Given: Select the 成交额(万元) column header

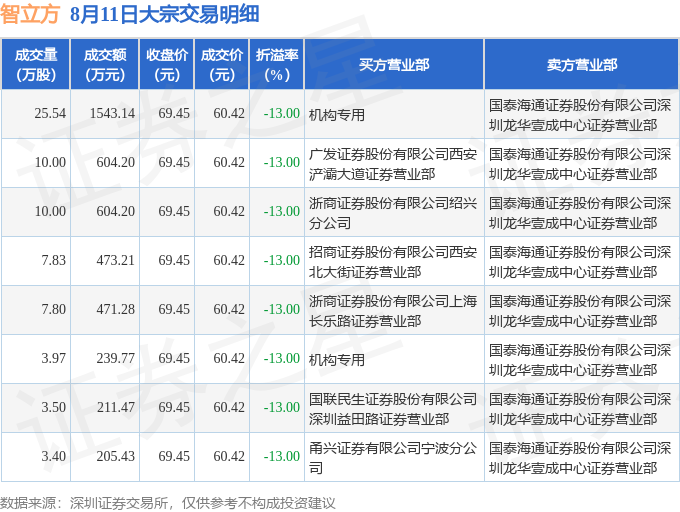Looking at the screenshot, I should tap(105, 64).
